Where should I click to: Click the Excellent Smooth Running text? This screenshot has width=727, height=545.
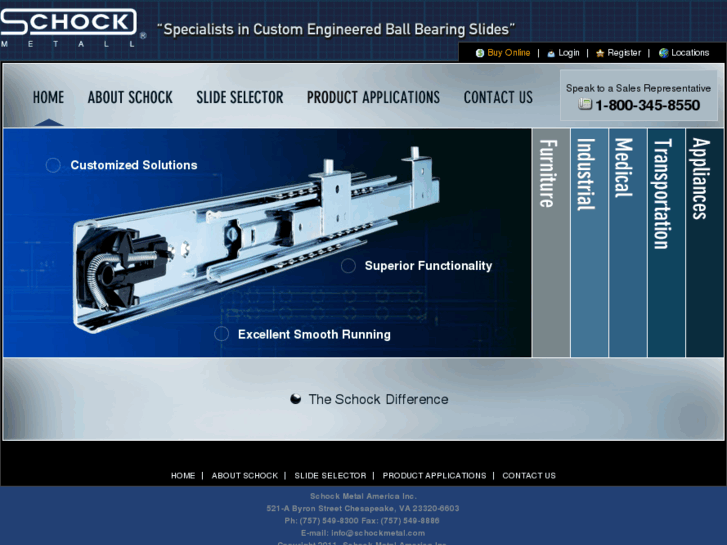pyautogui.click(x=314, y=334)
